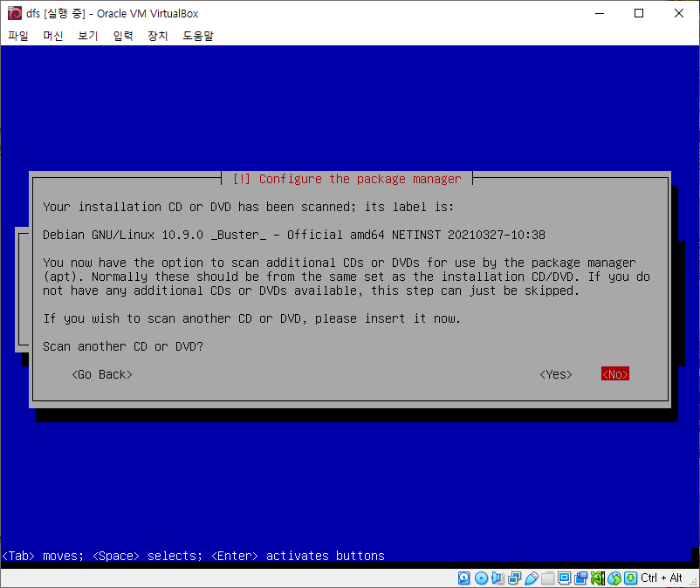
Task: Open the 파일 menu
Action: tap(18, 36)
